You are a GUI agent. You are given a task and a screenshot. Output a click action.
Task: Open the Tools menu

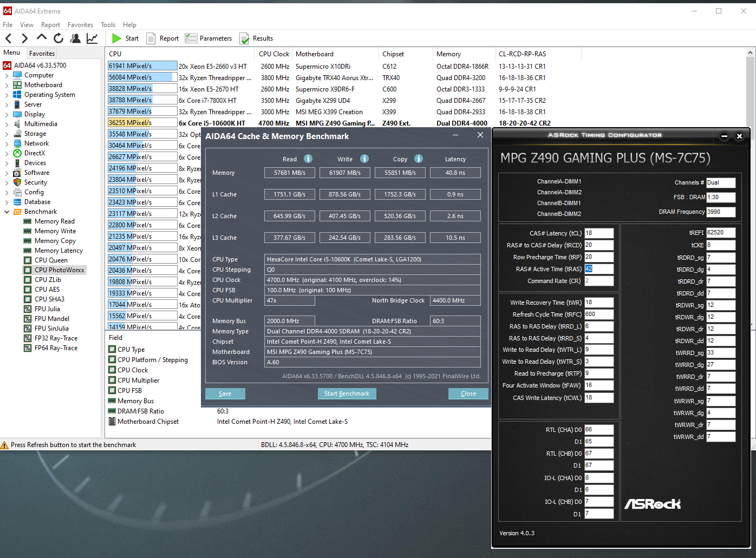[108, 25]
